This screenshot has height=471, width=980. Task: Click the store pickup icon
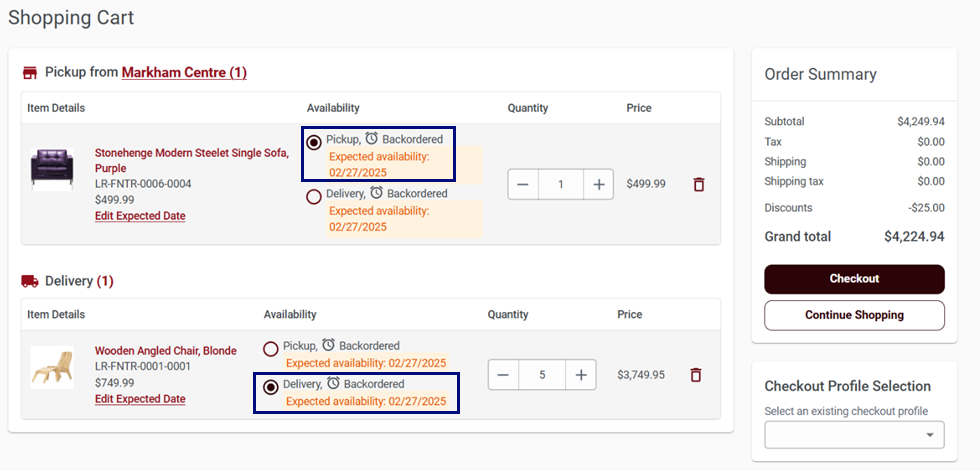(29, 73)
